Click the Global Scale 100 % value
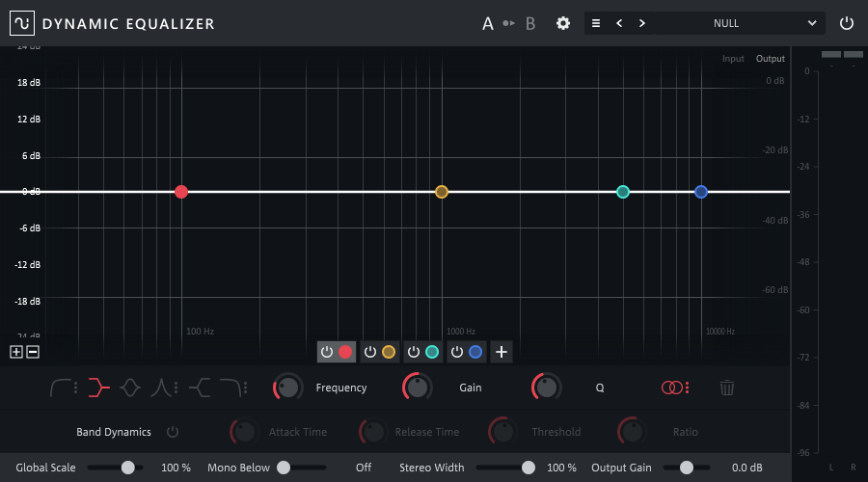This screenshot has width=868, height=482. (x=176, y=468)
